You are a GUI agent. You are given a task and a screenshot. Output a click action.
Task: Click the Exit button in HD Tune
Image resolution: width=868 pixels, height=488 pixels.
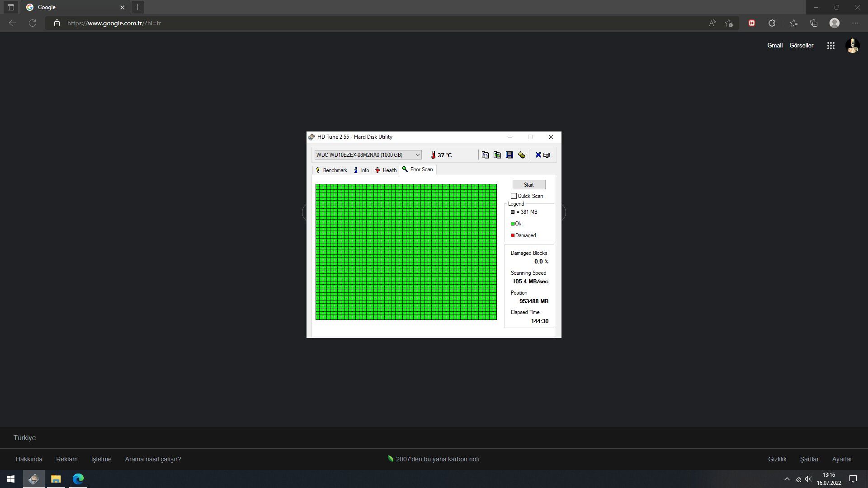point(542,155)
